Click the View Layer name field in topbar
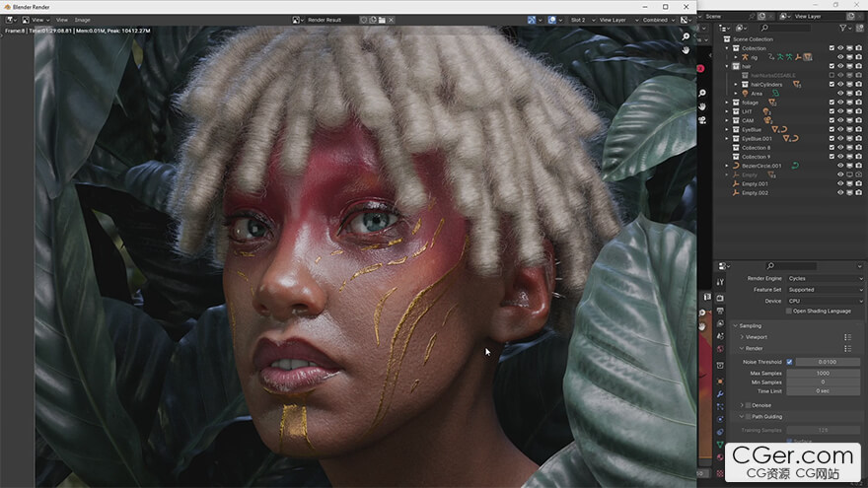Screen dimensions: 868x488 click(x=820, y=17)
